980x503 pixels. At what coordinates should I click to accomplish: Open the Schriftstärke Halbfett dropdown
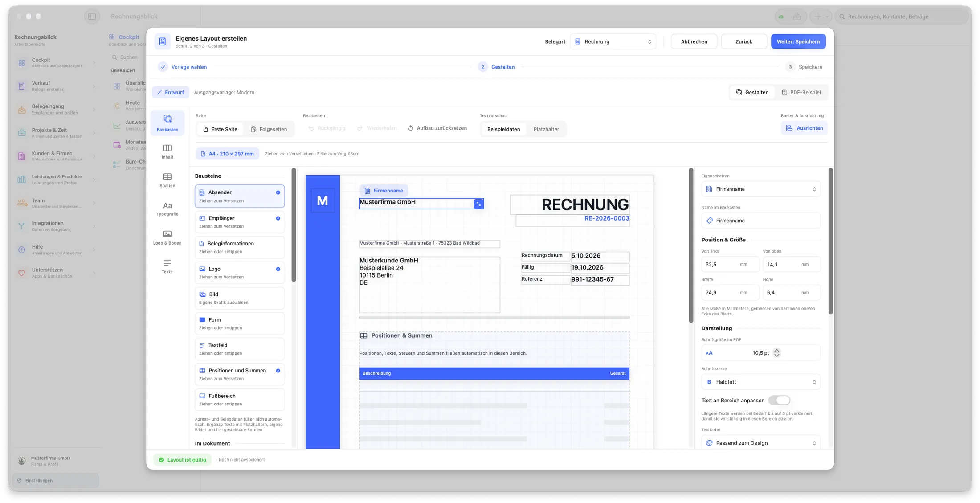(761, 382)
